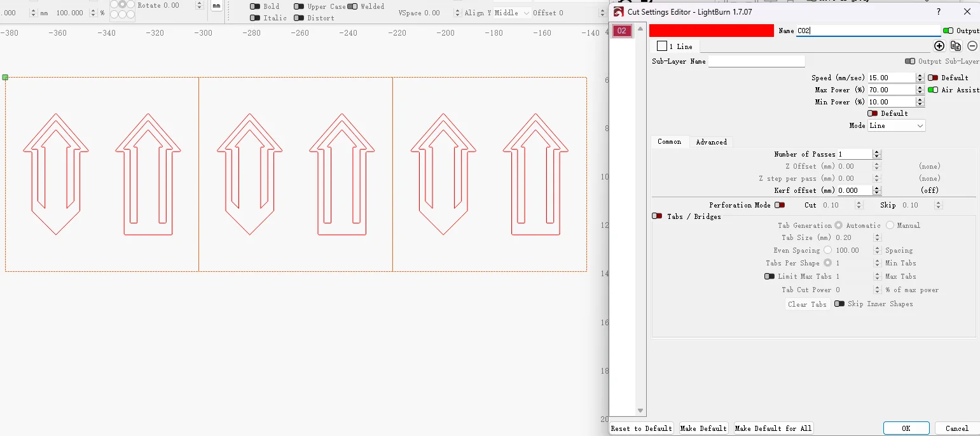980x436 pixels.
Task: Close the Cut Settings Editor window
Action: pyautogui.click(x=967, y=11)
